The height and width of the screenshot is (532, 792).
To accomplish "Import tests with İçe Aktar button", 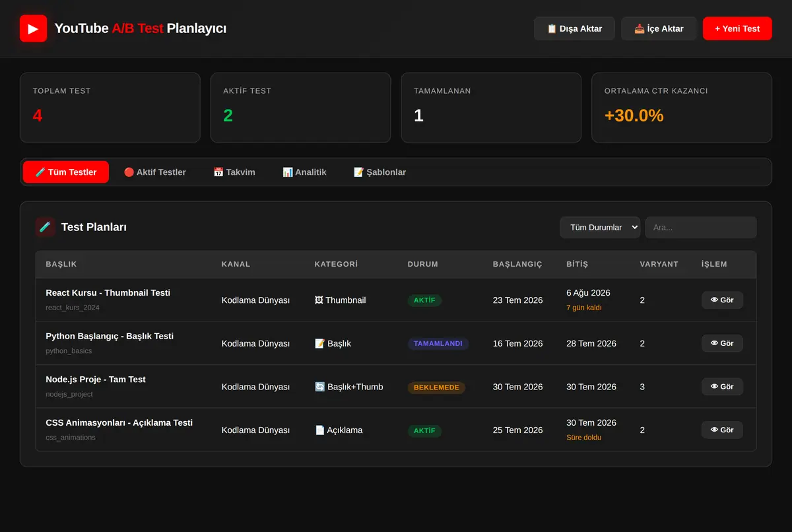I will click(659, 28).
